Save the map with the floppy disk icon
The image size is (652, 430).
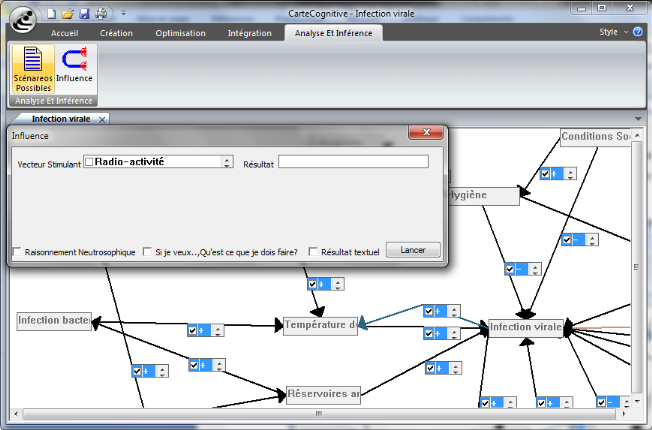[x=84, y=14]
